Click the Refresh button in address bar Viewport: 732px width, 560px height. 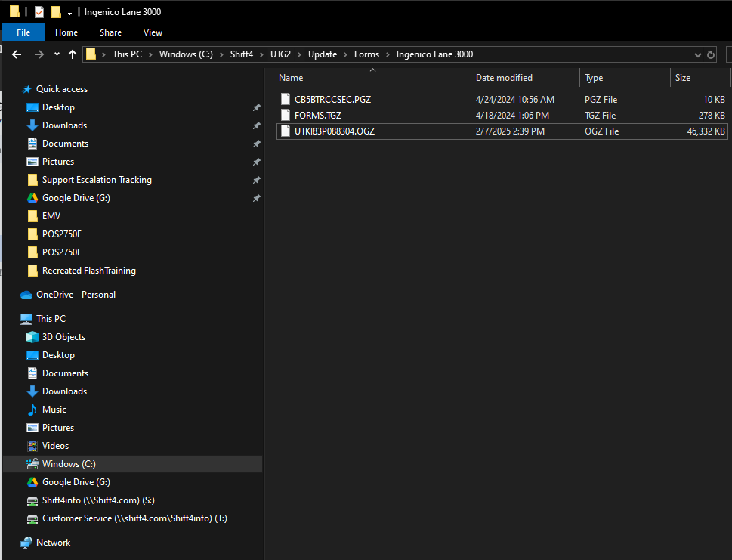[x=710, y=54]
